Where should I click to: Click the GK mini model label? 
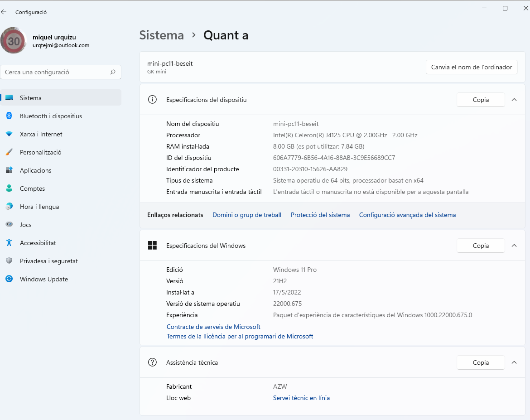coord(157,72)
